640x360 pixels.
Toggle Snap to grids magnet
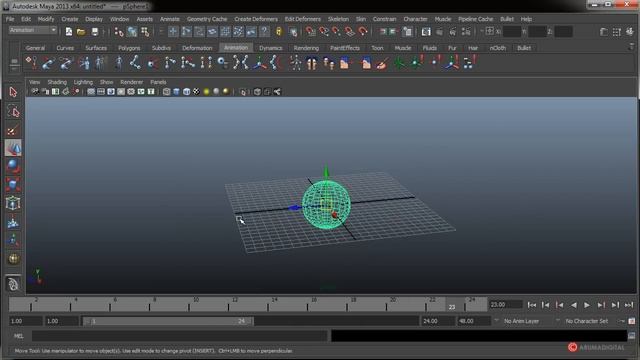[311, 31]
